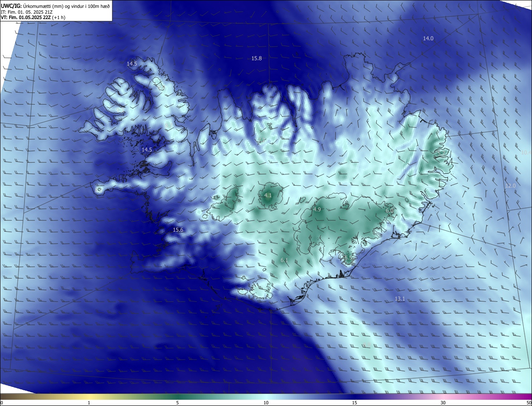This screenshot has width=532, height=406.
Task: Click the 'IT: Fim. 01. 05. 2025 21Z' line
Action: tap(27, 12)
